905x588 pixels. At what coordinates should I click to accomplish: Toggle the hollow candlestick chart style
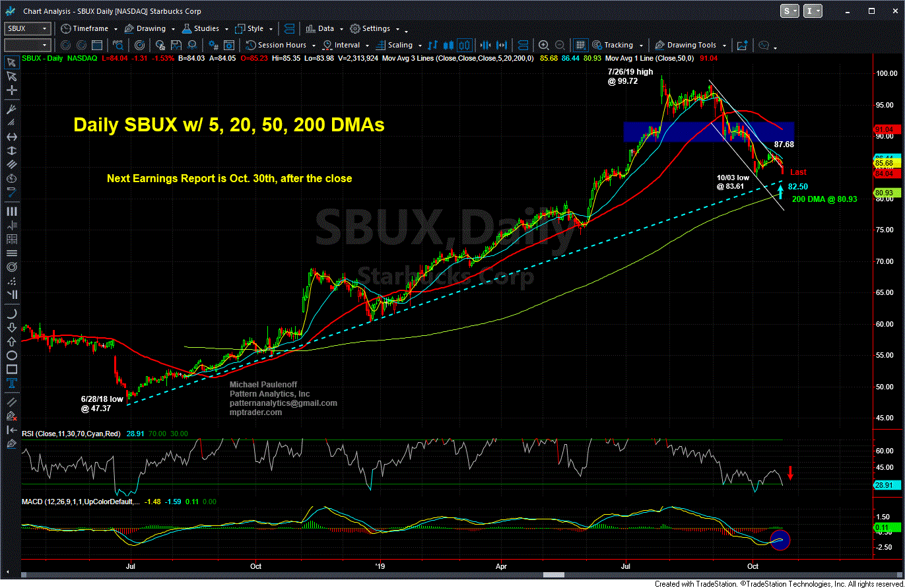coord(464,46)
